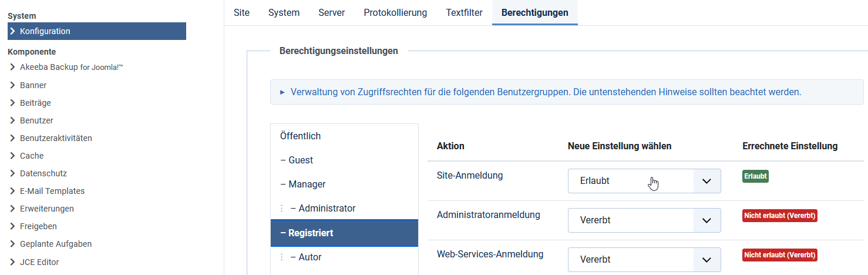Open the Server tab
The height and width of the screenshot is (275, 868).
coord(331,13)
